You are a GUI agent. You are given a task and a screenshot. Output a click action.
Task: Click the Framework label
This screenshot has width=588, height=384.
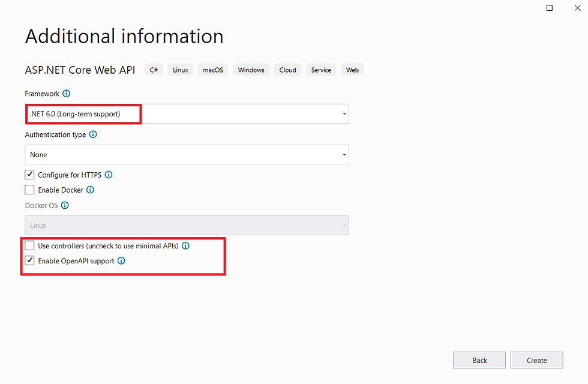pos(42,94)
